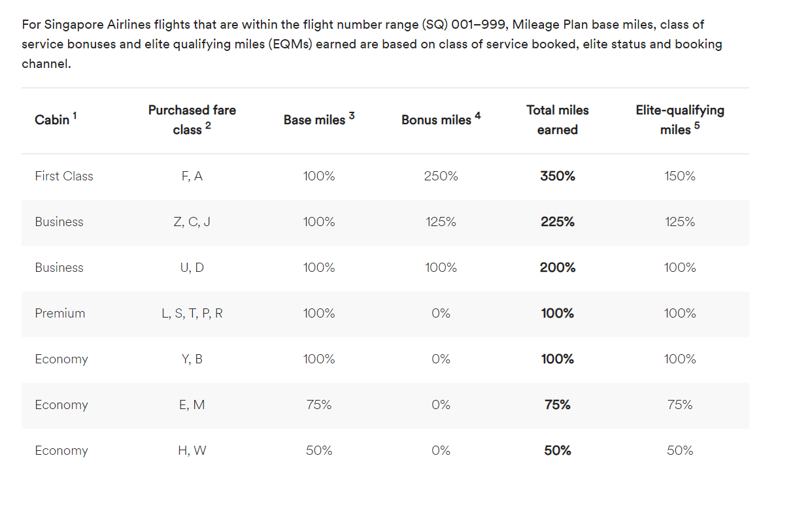Click the F, A fare class cell
This screenshot has height=511, width=812.
point(192,176)
